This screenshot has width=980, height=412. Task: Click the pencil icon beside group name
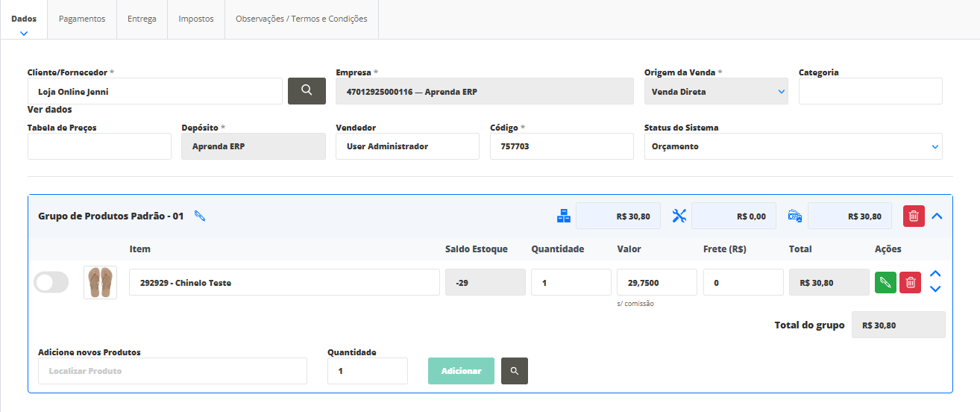coord(199,216)
